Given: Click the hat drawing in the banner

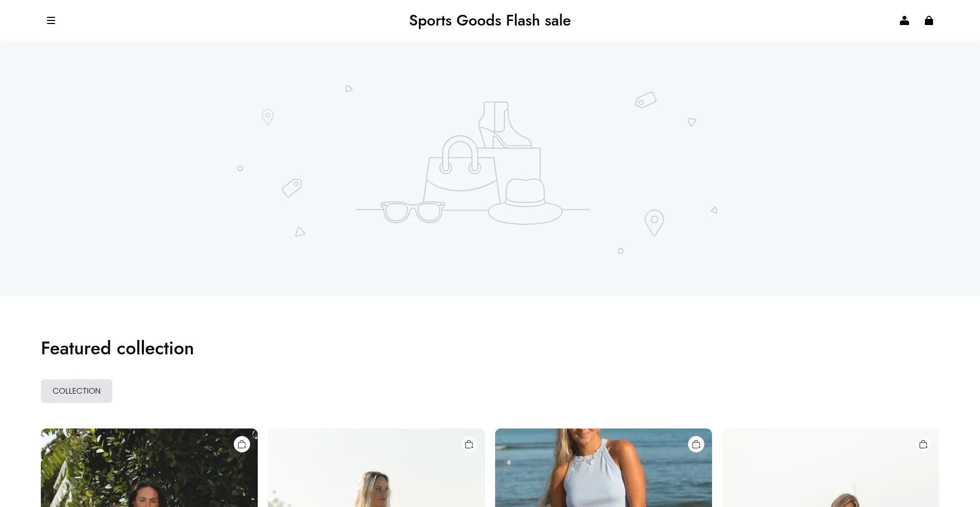Looking at the screenshot, I should (525, 202).
